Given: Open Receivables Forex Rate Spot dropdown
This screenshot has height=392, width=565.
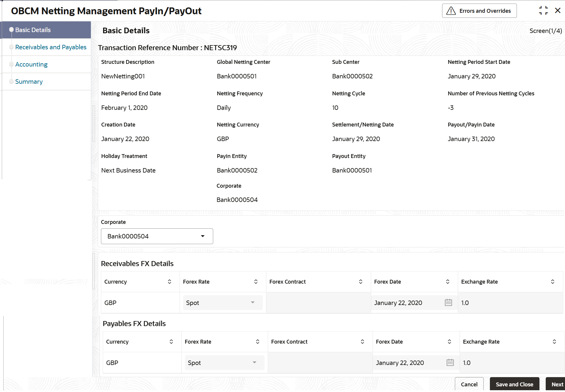Looking at the screenshot, I should click(x=223, y=303).
